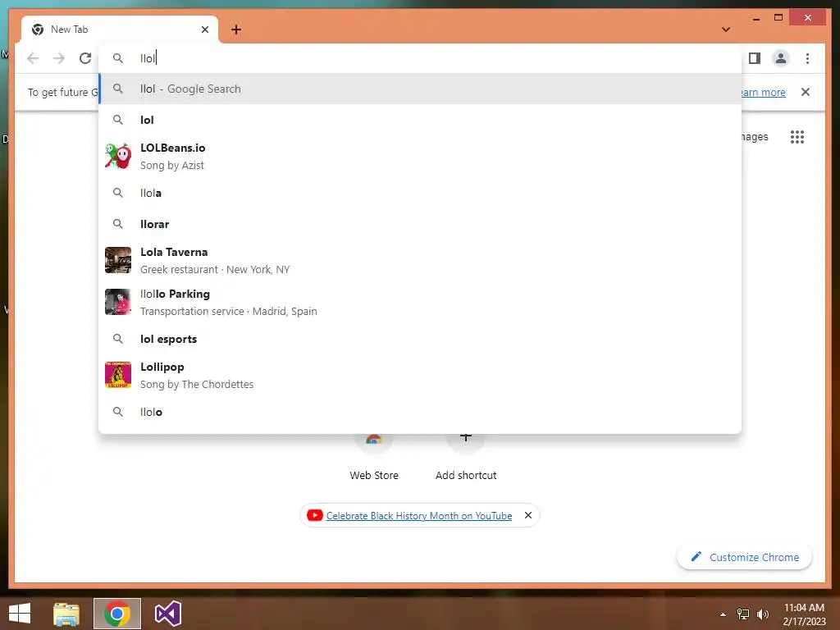Open the volume speaker tray icon
Image resolution: width=840 pixels, height=630 pixels.
tap(762, 614)
